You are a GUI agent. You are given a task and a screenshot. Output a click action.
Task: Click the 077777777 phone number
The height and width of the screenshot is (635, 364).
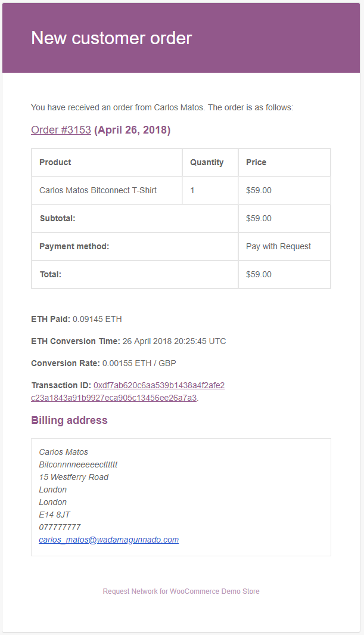point(60,527)
